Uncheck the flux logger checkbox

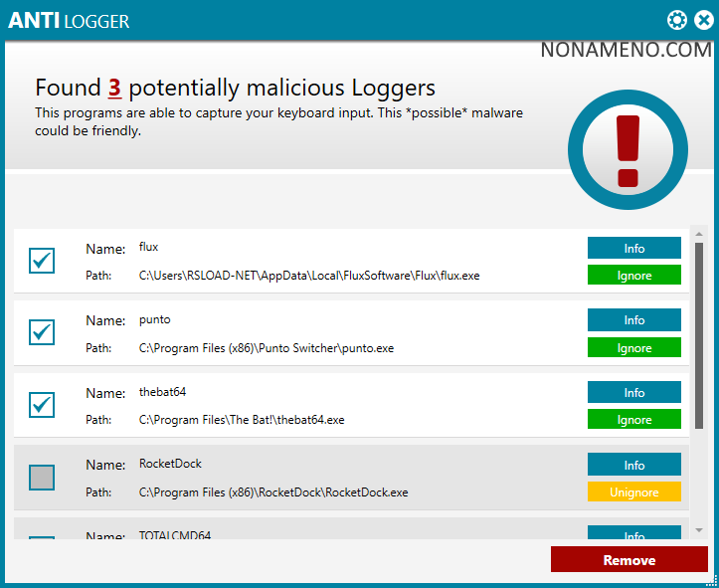click(42, 261)
